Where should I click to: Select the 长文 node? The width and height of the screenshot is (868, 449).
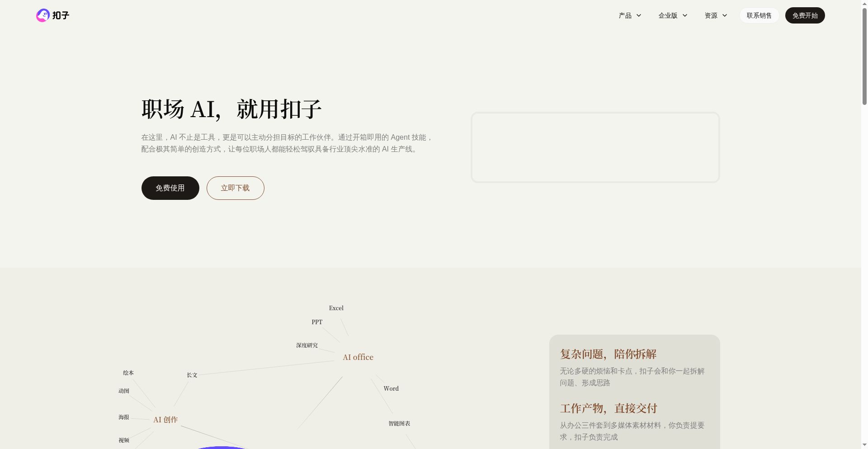click(x=192, y=375)
